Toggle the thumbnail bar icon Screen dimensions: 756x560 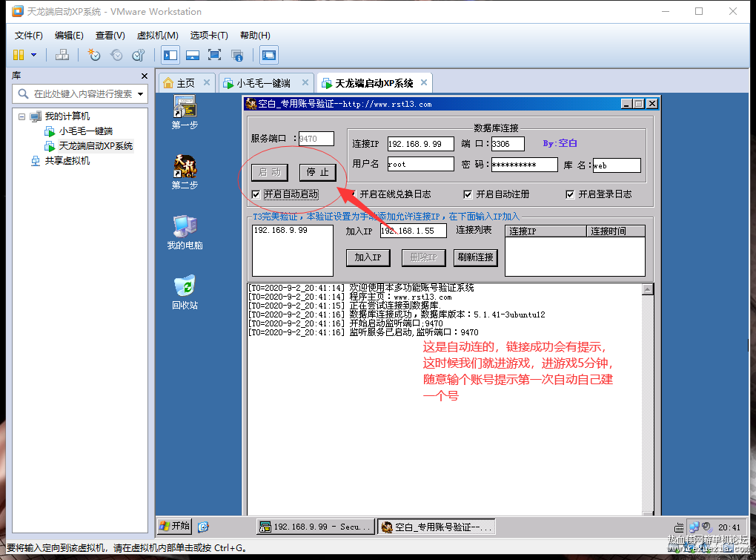pyautogui.click(x=193, y=55)
